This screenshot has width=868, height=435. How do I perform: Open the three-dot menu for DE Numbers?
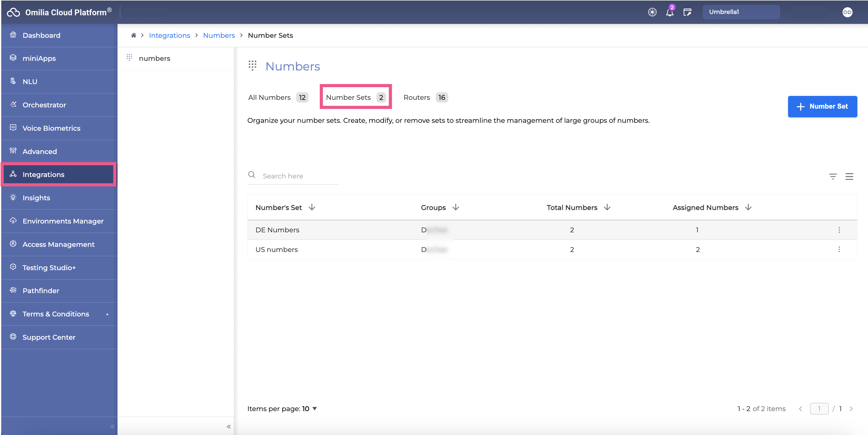pyautogui.click(x=839, y=230)
